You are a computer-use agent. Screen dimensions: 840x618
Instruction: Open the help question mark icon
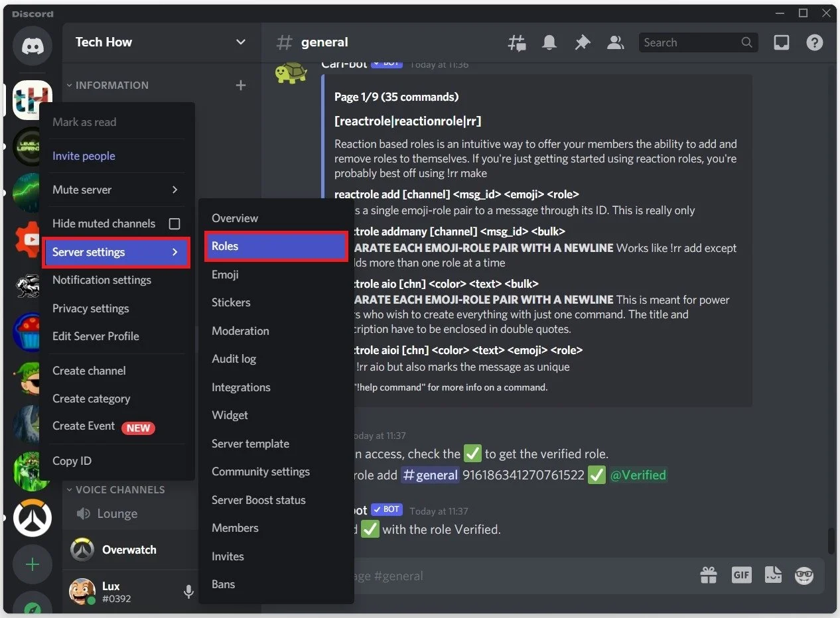pos(814,42)
